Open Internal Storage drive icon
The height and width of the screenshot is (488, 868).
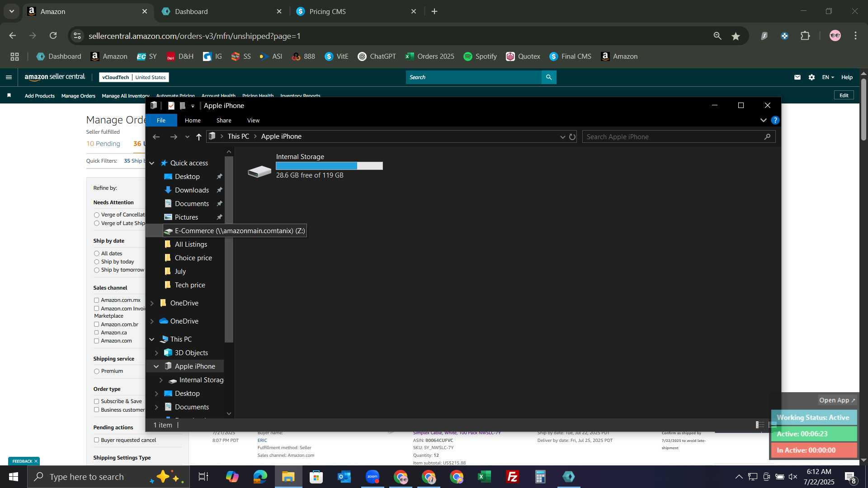(x=259, y=171)
